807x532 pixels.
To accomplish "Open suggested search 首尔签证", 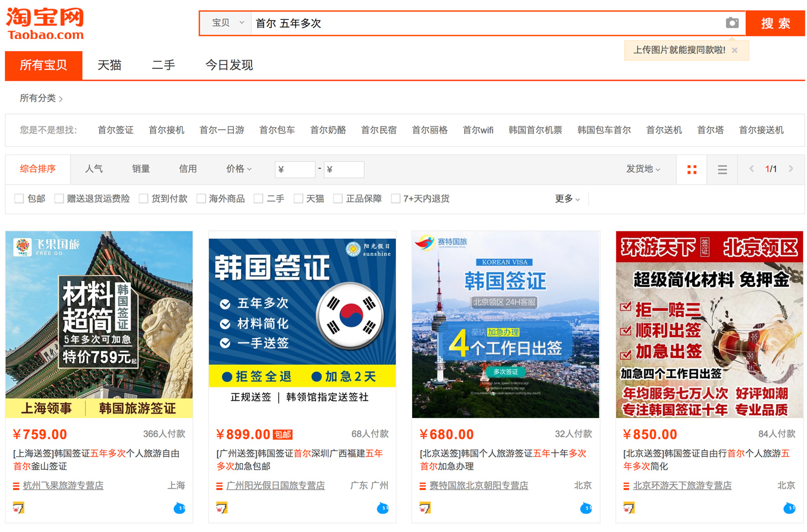I will pyautogui.click(x=115, y=130).
